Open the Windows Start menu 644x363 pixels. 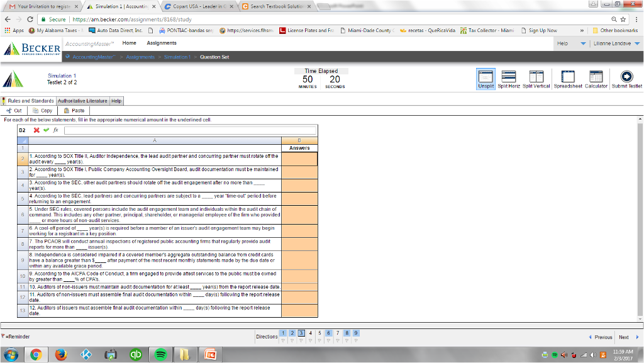pos(11,354)
